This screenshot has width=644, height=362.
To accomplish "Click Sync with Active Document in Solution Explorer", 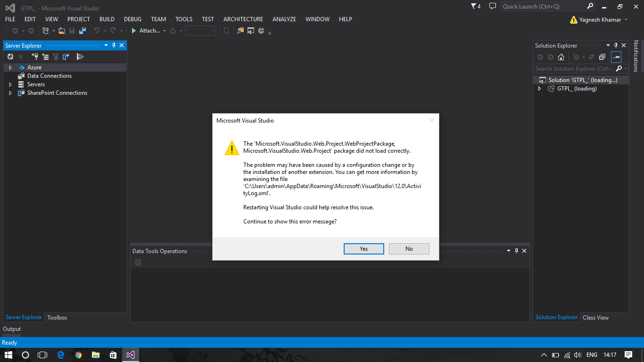I will tap(592, 57).
